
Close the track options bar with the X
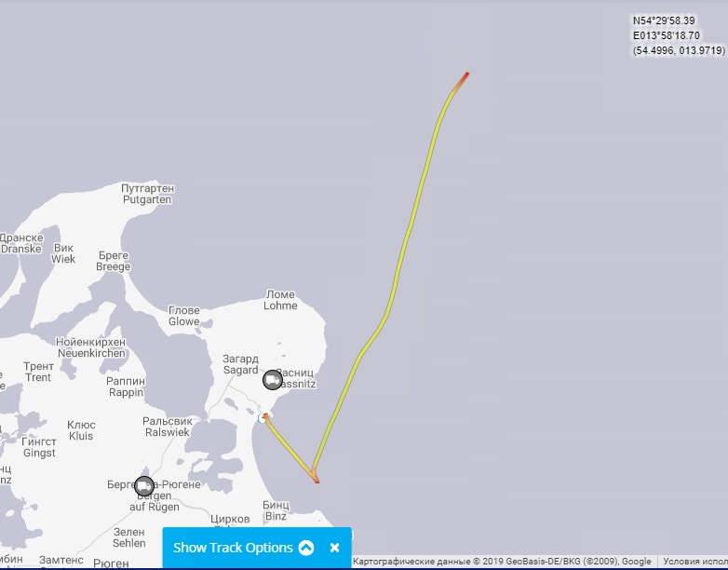(x=335, y=548)
